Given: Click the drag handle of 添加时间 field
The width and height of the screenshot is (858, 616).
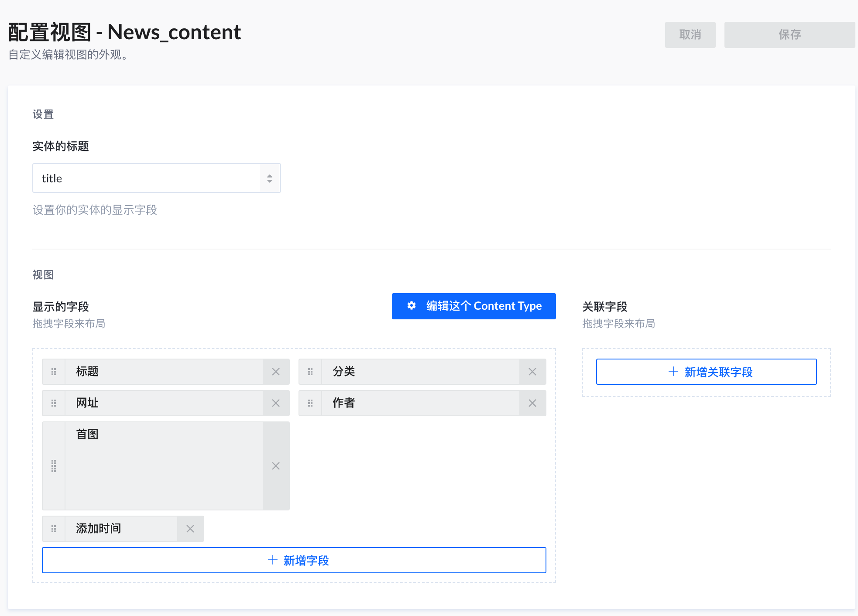Looking at the screenshot, I should point(54,529).
